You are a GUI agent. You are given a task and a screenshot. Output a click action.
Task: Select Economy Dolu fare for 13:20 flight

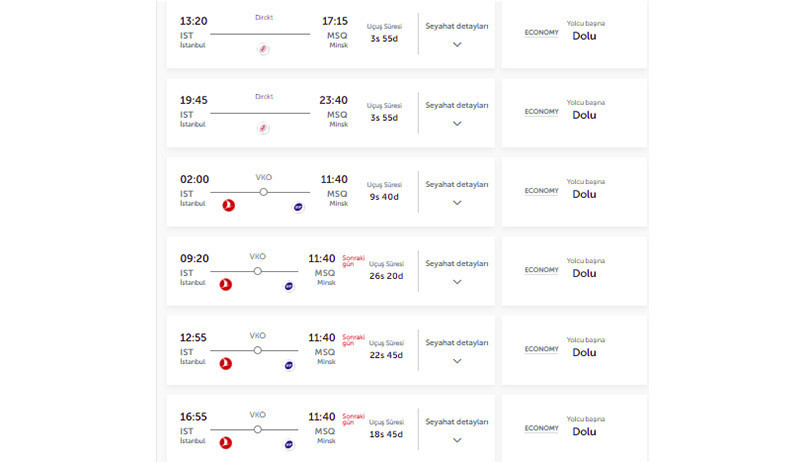(x=574, y=34)
